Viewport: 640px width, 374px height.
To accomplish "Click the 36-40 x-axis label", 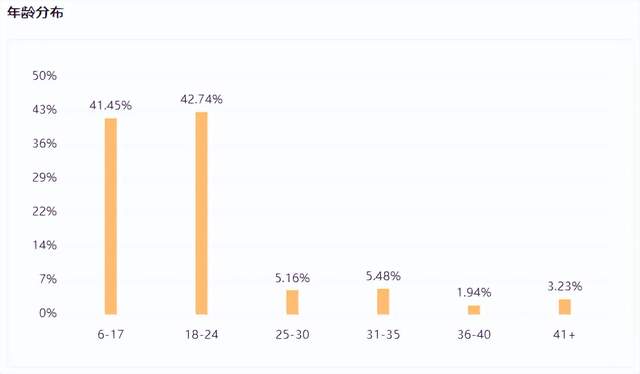I will pyautogui.click(x=474, y=334).
